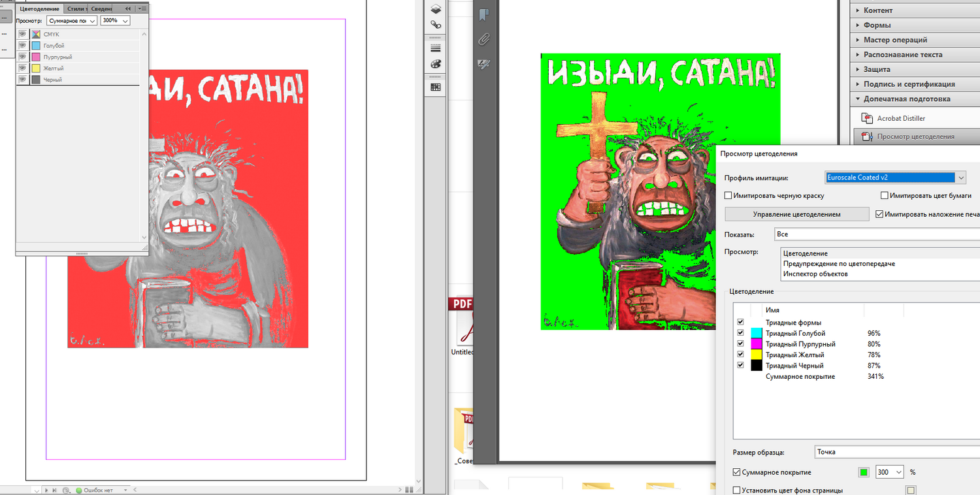Click the next page arrow in InDesign status bar
980x495 pixels.
(46, 490)
